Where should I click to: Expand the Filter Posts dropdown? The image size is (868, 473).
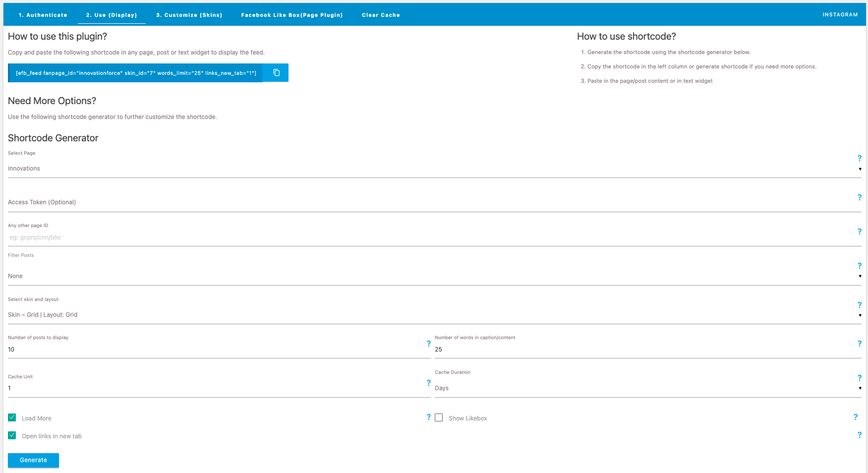point(434,276)
